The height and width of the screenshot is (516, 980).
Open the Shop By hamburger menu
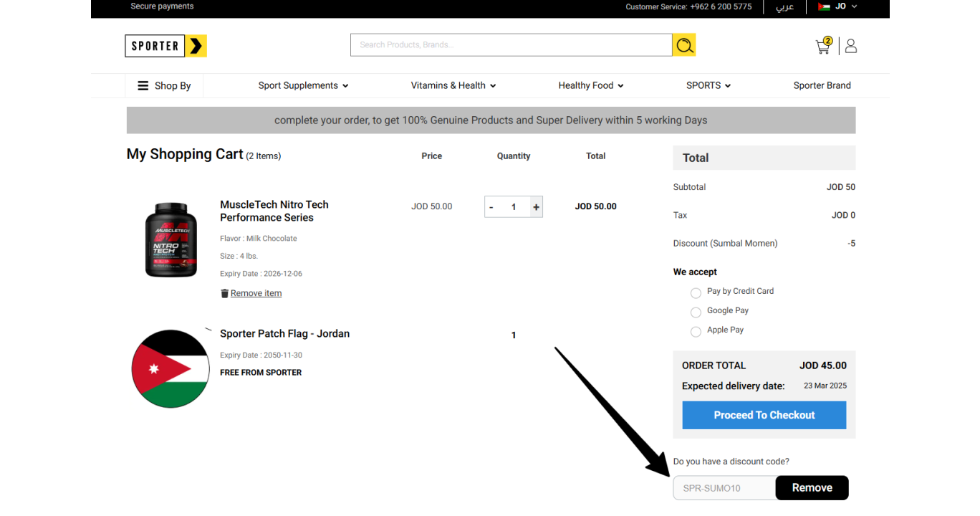pyautogui.click(x=164, y=85)
